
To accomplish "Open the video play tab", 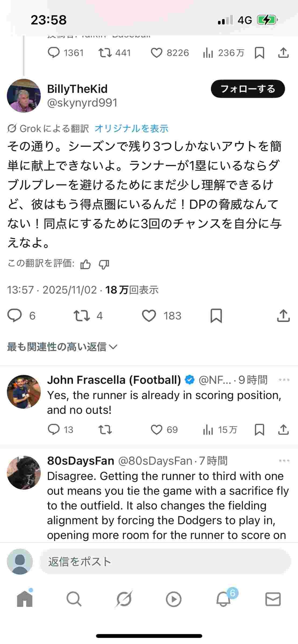I will coord(174,599).
